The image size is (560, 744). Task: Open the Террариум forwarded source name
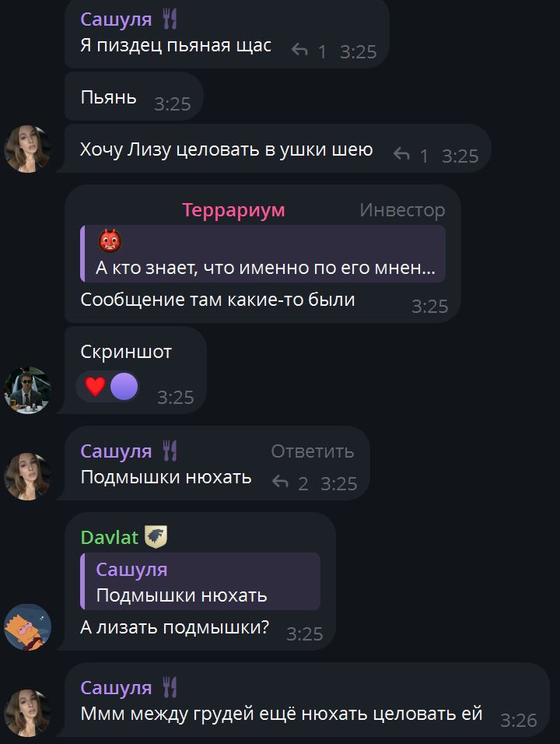pos(234,209)
